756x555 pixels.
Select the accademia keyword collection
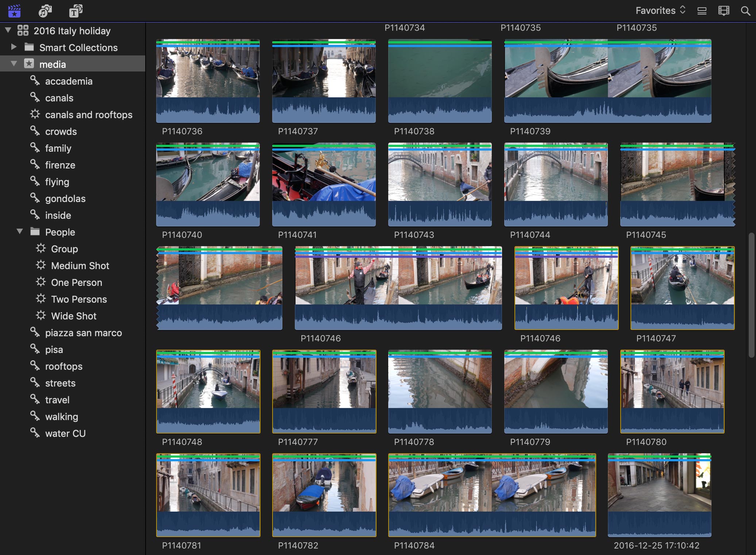click(x=69, y=81)
